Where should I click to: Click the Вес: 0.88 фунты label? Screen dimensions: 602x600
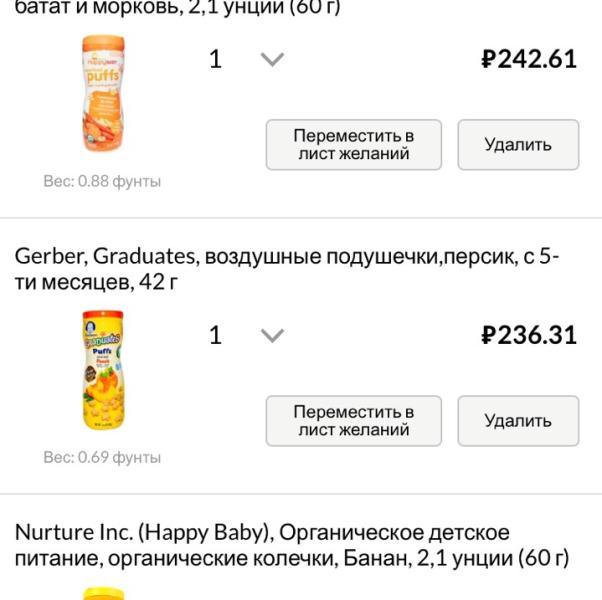(x=102, y=182)
